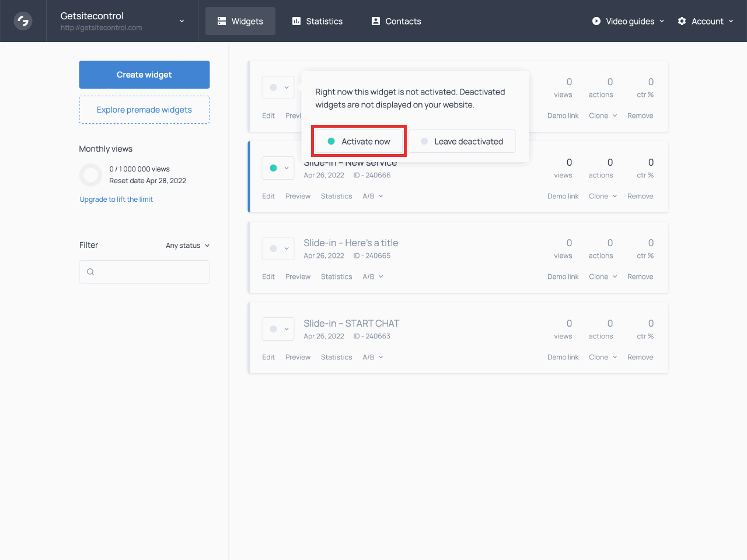Toggle status of START CHAT widget
The image size is (747, 560).
click(x=278, y=329)
